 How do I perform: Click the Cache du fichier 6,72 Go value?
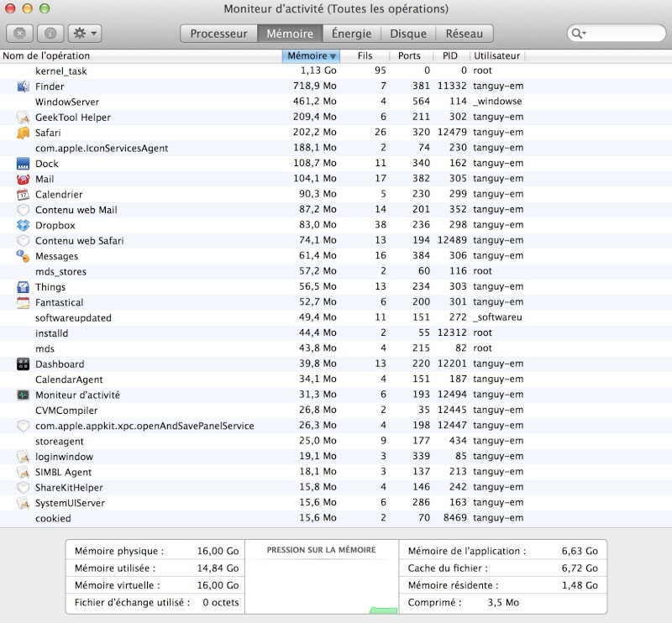(580, 568)
